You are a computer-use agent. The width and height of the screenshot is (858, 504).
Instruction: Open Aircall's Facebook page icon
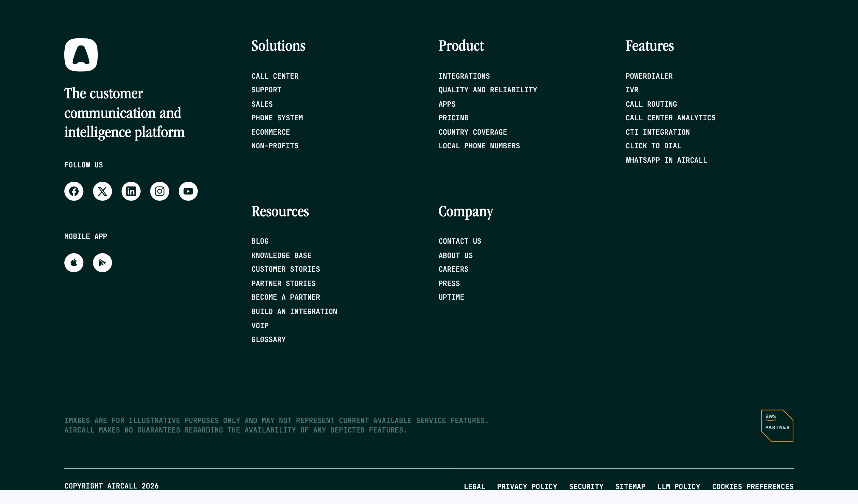pyautogui.click(x=74, y=192)
